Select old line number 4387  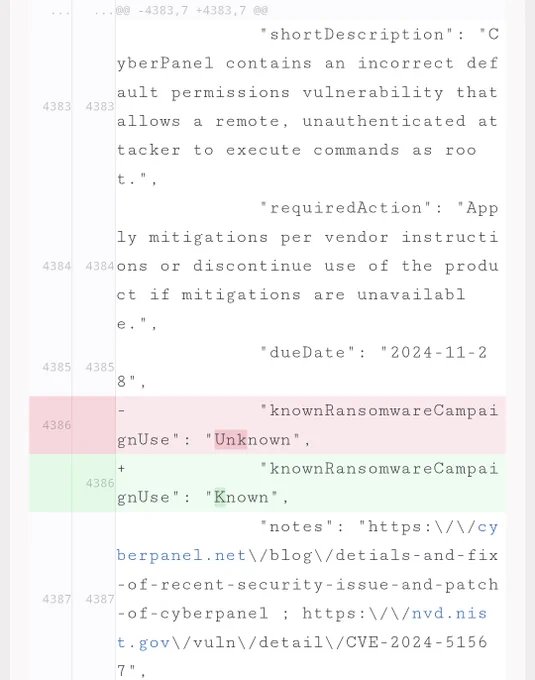(x=56, y=599)
